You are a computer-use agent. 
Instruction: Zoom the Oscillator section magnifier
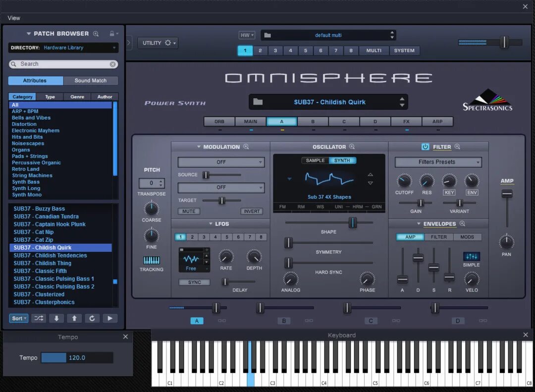coord(352,147)
